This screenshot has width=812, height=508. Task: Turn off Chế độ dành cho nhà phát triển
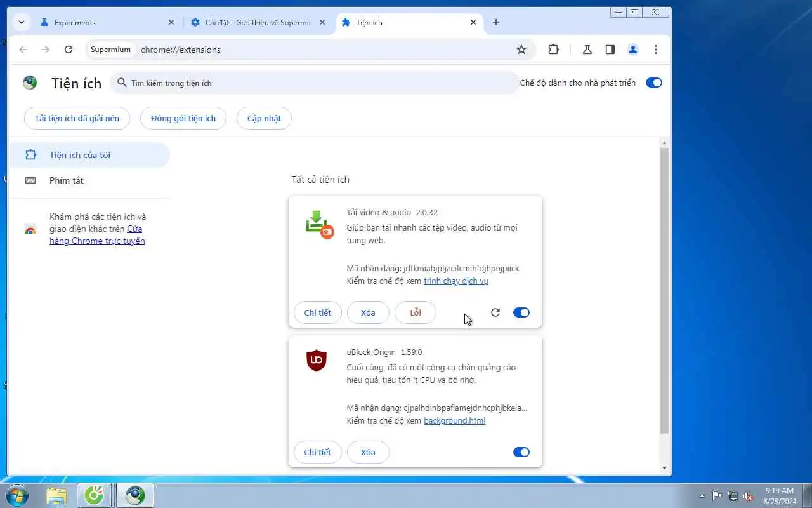click(653, 83)
